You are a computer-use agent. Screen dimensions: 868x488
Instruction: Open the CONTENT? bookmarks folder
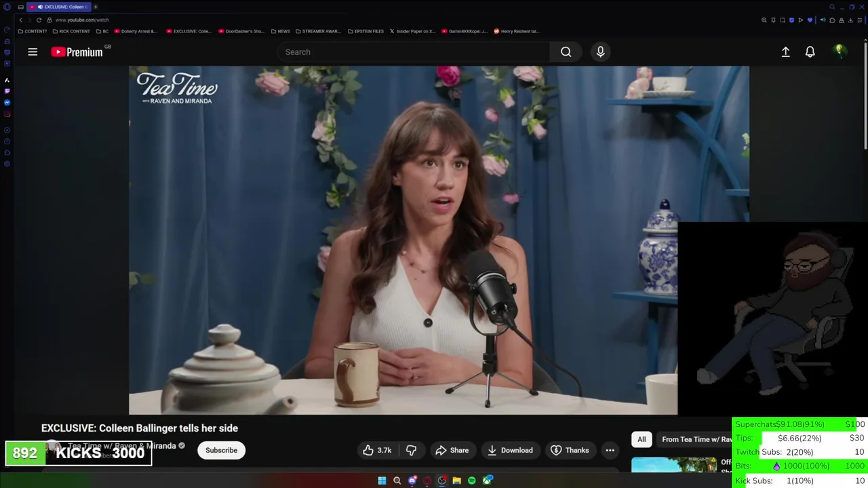[x=33, y=31]
